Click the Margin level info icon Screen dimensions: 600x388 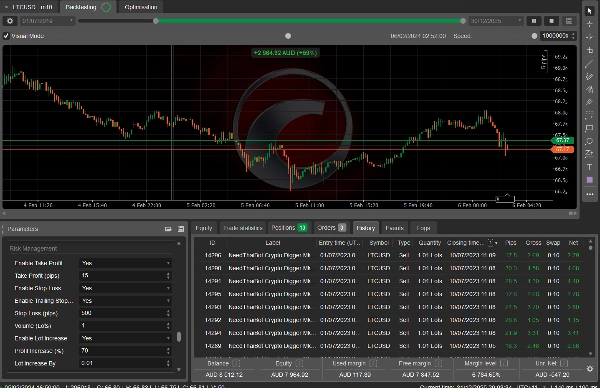click(504, 363)
